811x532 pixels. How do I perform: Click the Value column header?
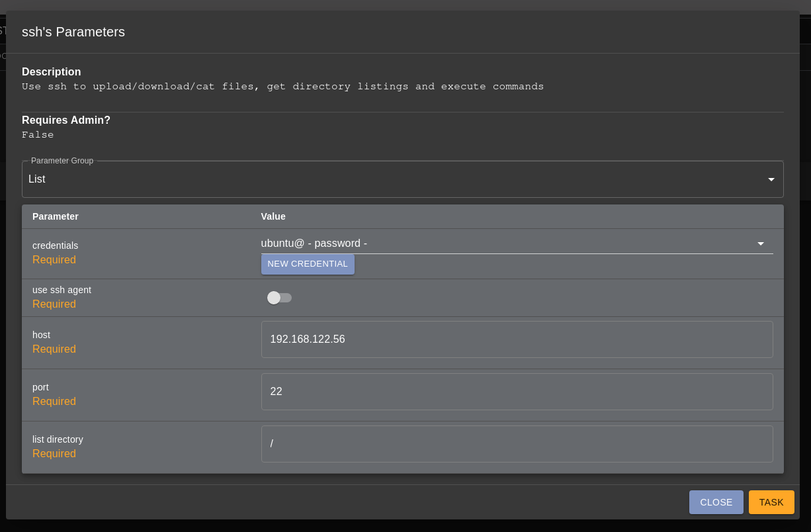pyautogui.click(x=273, y=216)
